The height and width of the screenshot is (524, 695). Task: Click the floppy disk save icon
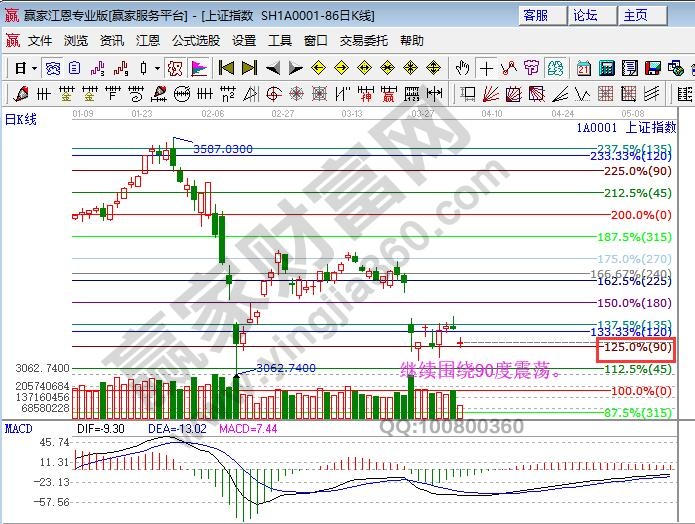[x=652, y=68]
